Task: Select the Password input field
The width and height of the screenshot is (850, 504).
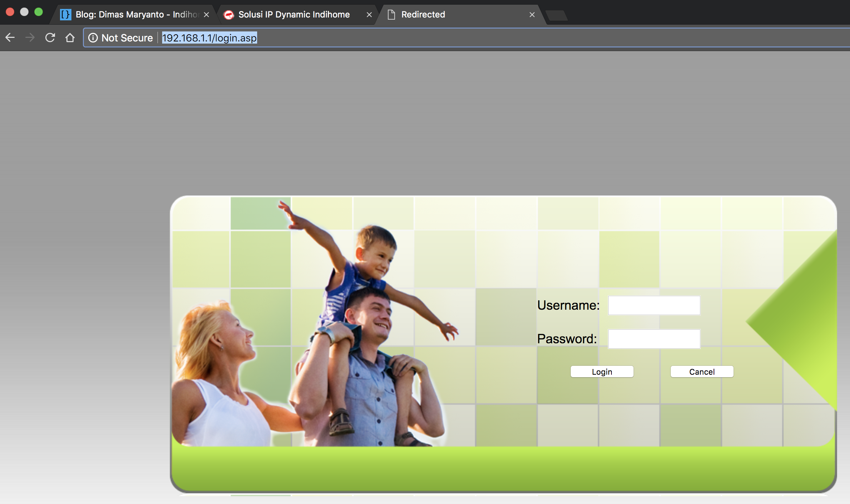Action: click(x=654, y=338)
